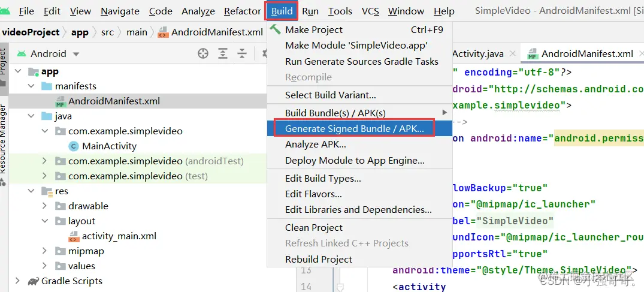Select AndroidManifest.xml in project tree

pos(114,101)
